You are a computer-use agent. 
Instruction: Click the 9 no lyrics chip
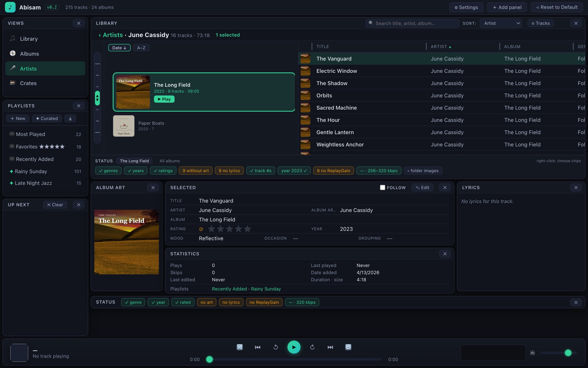(229, 170)
